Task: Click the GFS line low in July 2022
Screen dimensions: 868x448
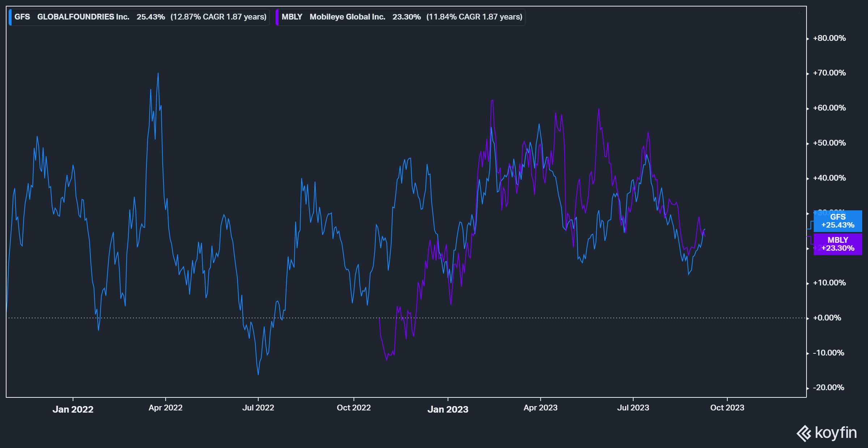Action: [x=258, y=374]
